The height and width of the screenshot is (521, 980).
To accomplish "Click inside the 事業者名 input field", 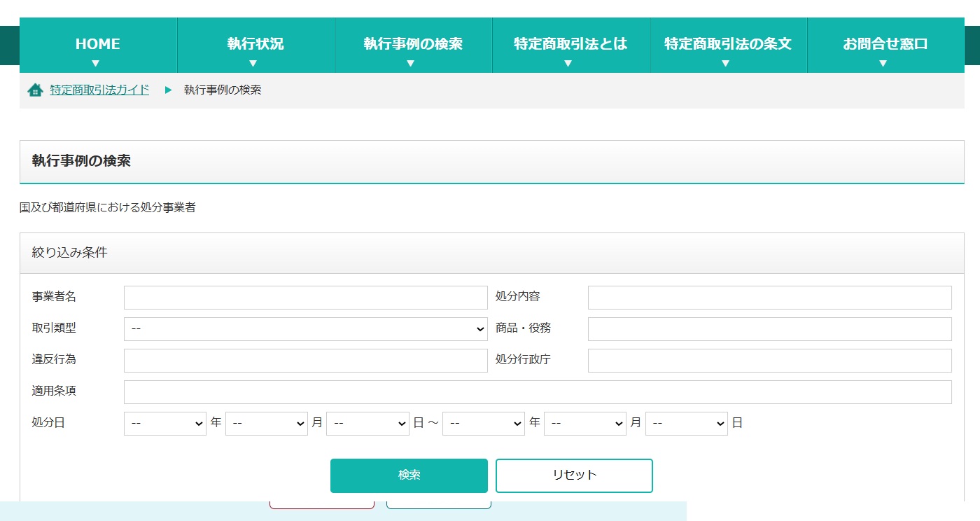I will click(x=305, y=297).
